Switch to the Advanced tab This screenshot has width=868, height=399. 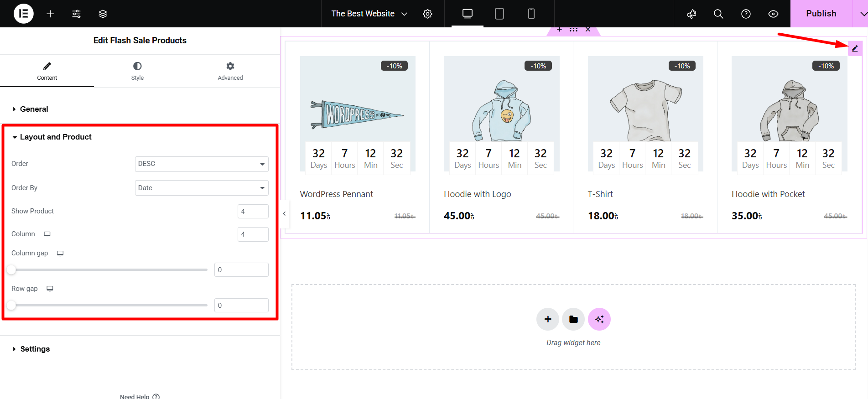pyautogui.click(x=230, y=71)
